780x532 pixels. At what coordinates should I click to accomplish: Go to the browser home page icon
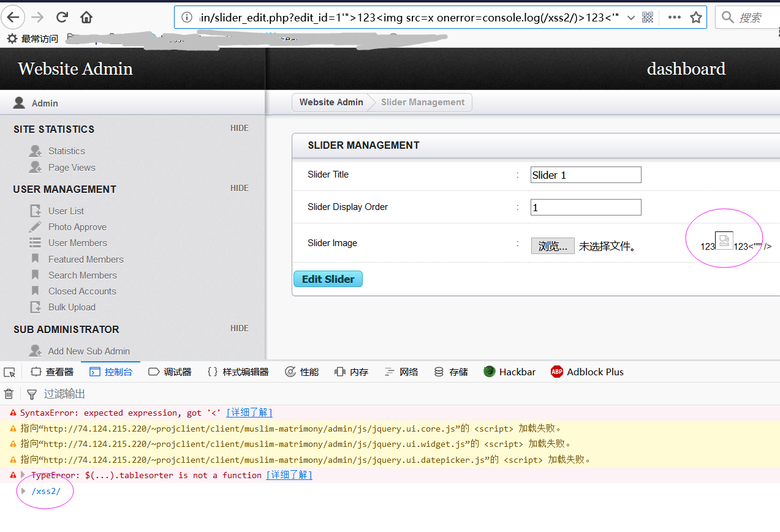pyautogui.click(x=86, y=17)
